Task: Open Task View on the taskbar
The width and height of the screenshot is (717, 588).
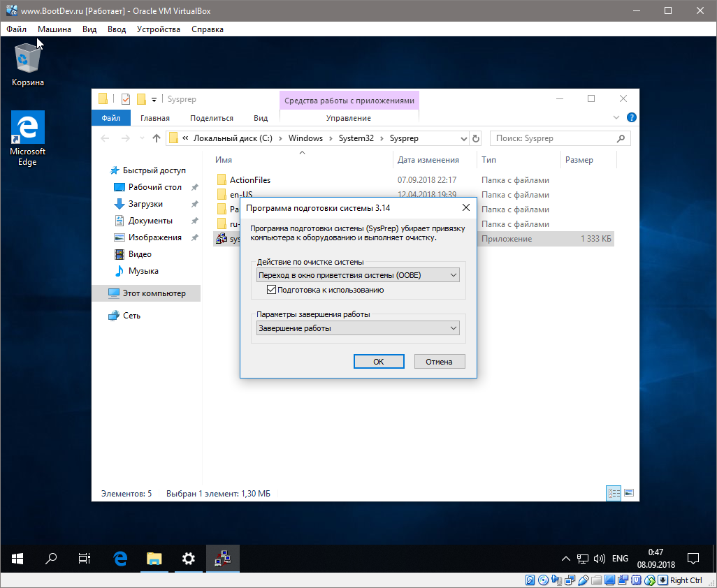Action: (x=85, y=558)
